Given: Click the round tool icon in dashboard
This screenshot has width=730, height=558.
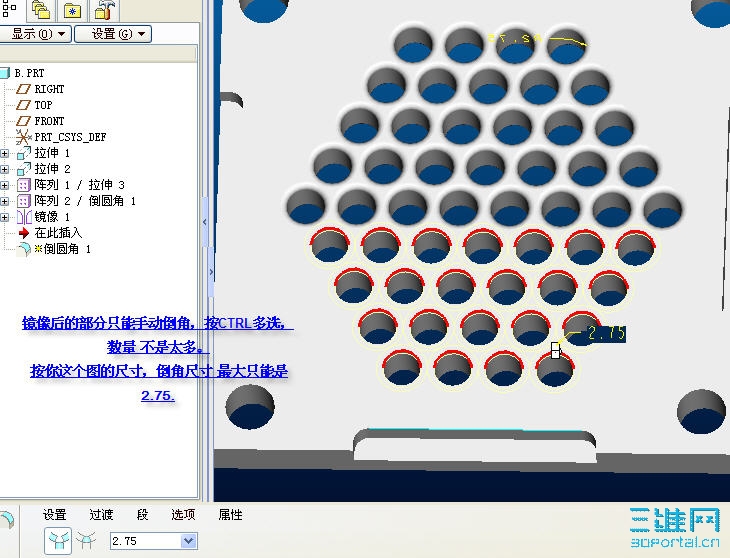Looking at the screenshot, I should (x=7, y=519).
